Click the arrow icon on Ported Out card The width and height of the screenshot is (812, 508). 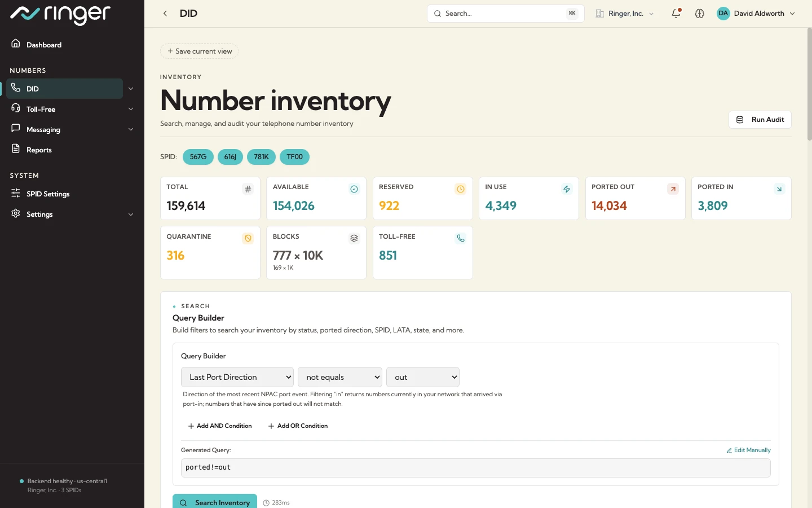point(673,189)
